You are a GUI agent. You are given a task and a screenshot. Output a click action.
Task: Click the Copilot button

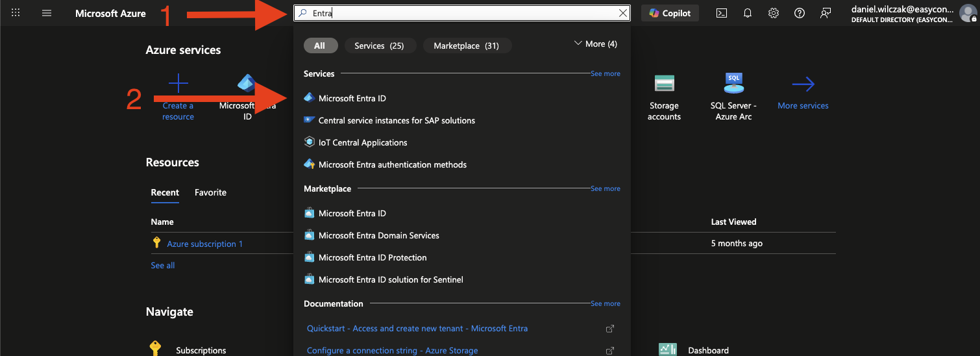(x=670, y=13)
